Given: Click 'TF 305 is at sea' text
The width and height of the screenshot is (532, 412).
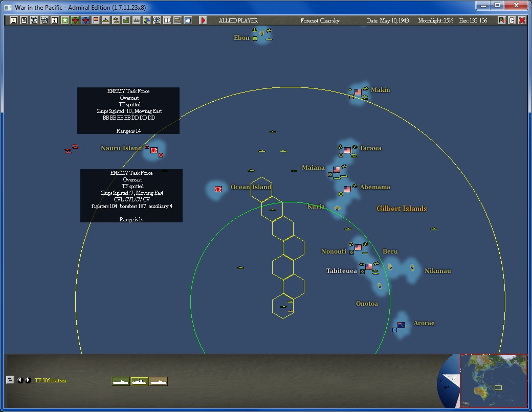Looking at the screenshot, I should (x=51, y=380).
